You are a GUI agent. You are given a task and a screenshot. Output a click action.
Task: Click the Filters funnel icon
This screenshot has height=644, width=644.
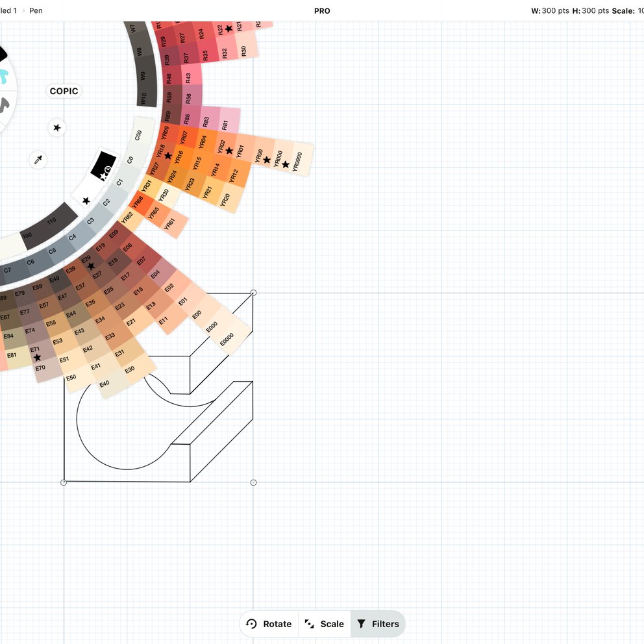(362, 624)
